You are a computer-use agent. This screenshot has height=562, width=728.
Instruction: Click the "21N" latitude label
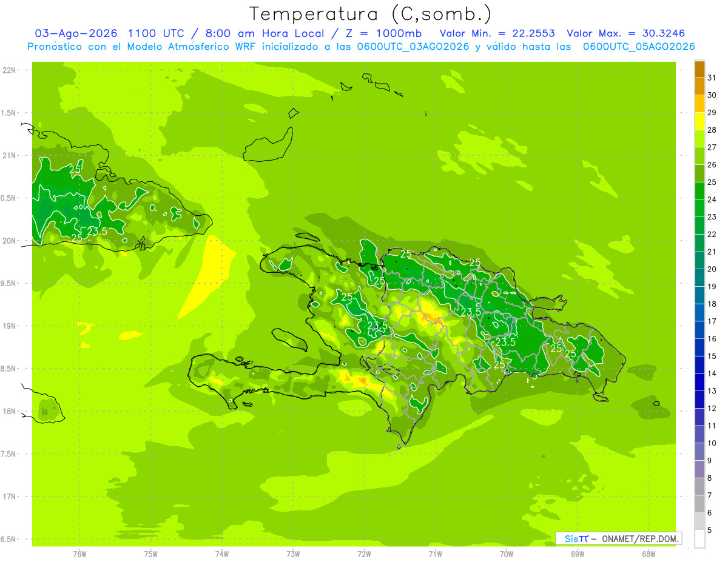[x=9, y=155]
